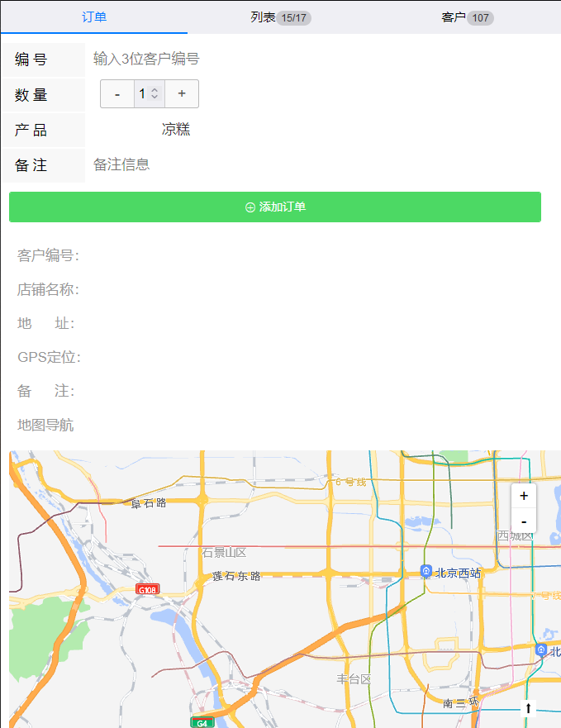Go to the 客户 tab
This screenshot has width=561, height=728.
[x=467, y=17]
